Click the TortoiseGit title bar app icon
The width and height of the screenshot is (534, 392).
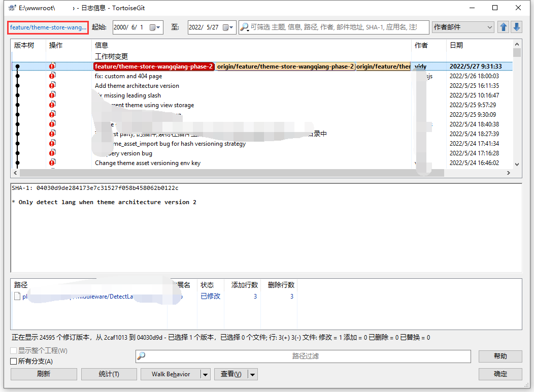click(x=12, y=8)
